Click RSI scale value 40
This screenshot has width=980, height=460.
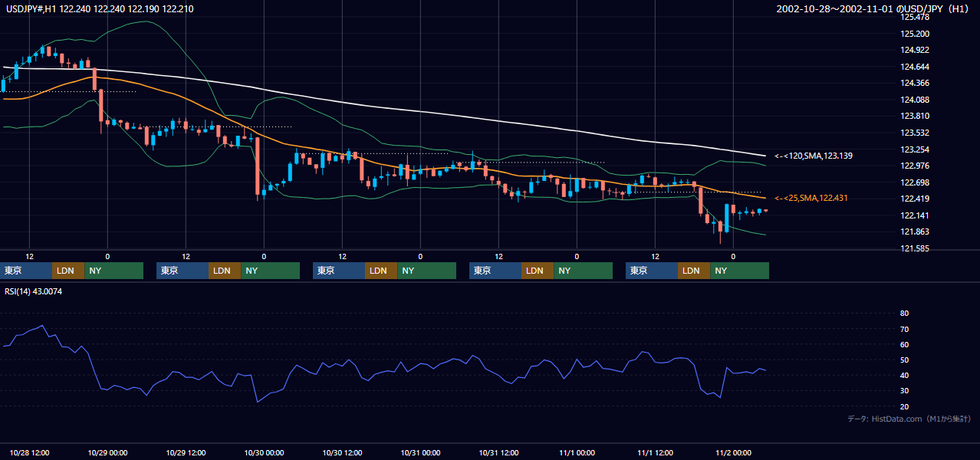pos(904,375)
